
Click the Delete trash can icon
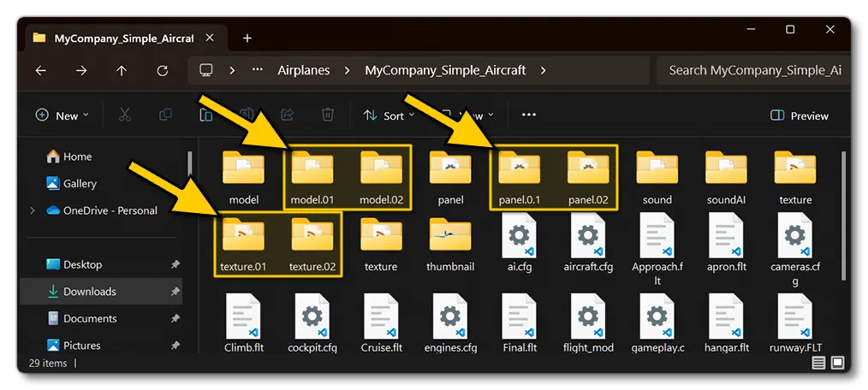(x=328, y=115)
